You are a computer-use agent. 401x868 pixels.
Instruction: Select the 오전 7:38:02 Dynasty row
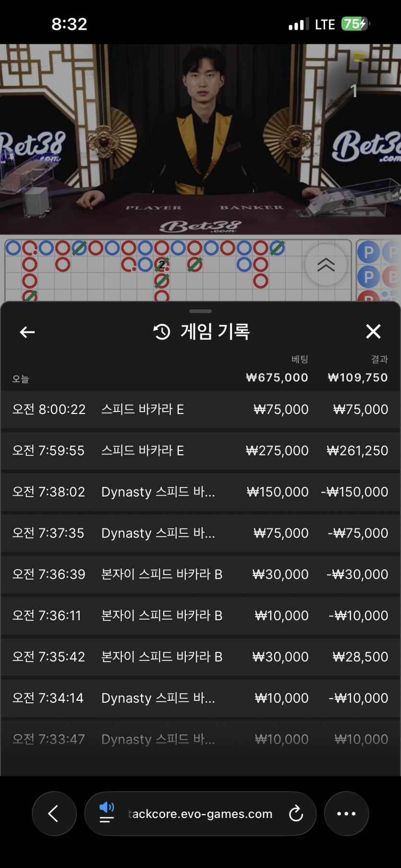(200, 492)
